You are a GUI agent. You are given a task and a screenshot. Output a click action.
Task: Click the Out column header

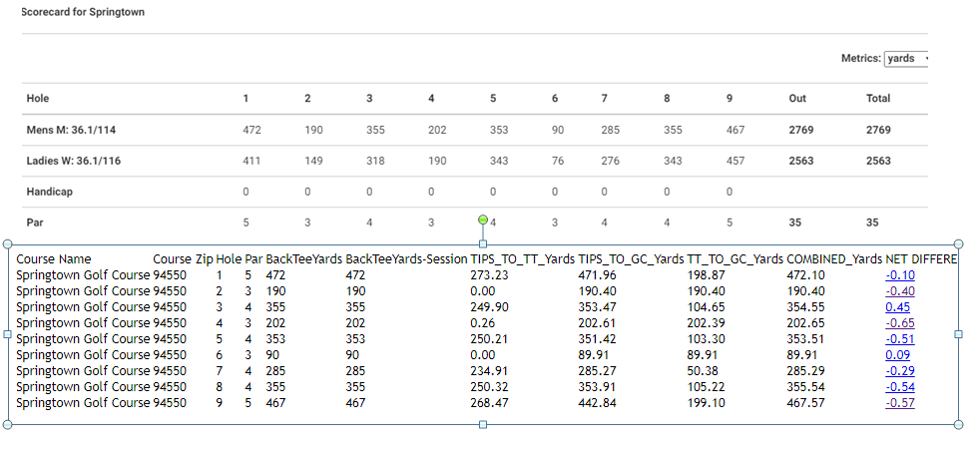(797, 98)
